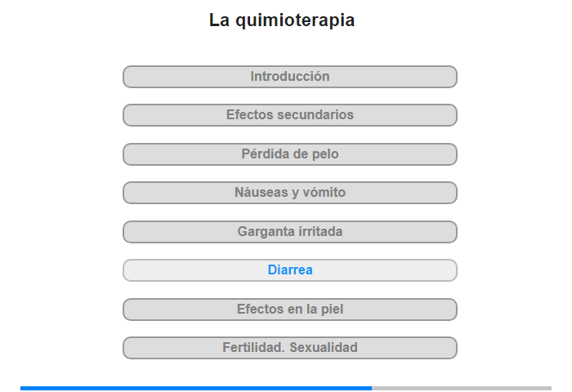This screenshot has height=392, width=572.
Task: Open Efectos en la piel section
Action: tap(289, 310)
